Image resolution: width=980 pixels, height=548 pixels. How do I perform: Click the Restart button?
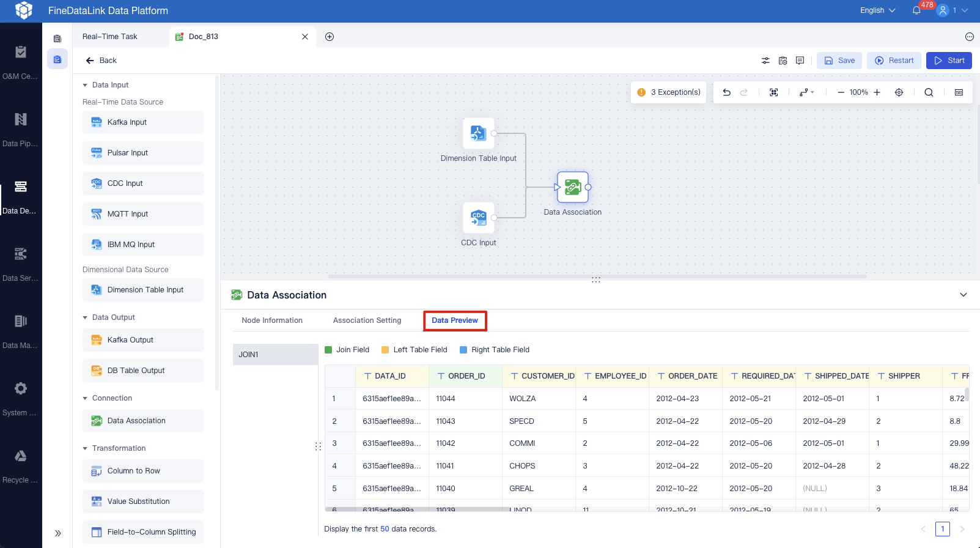click(894, 61)
